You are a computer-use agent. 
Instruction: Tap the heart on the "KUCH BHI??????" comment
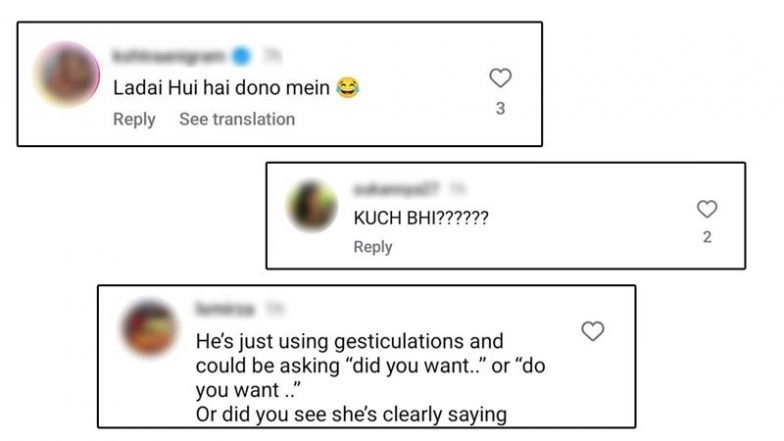(707, 209)
